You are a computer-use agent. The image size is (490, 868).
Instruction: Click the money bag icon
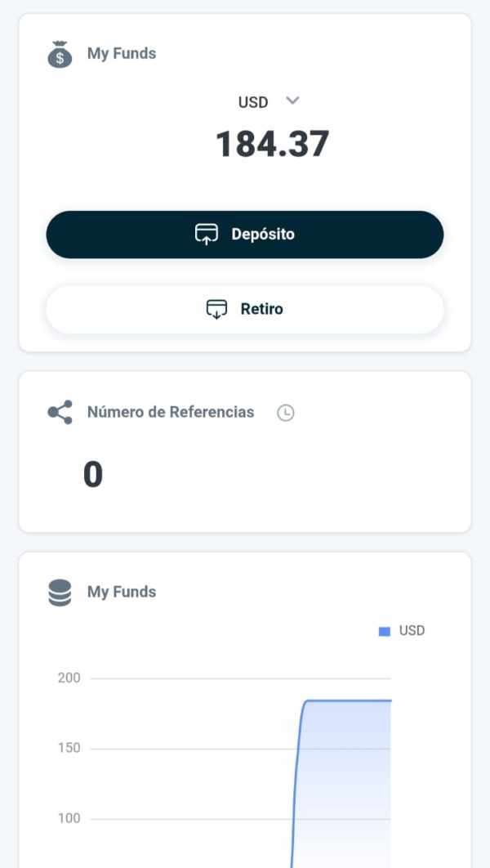[60, 54]
